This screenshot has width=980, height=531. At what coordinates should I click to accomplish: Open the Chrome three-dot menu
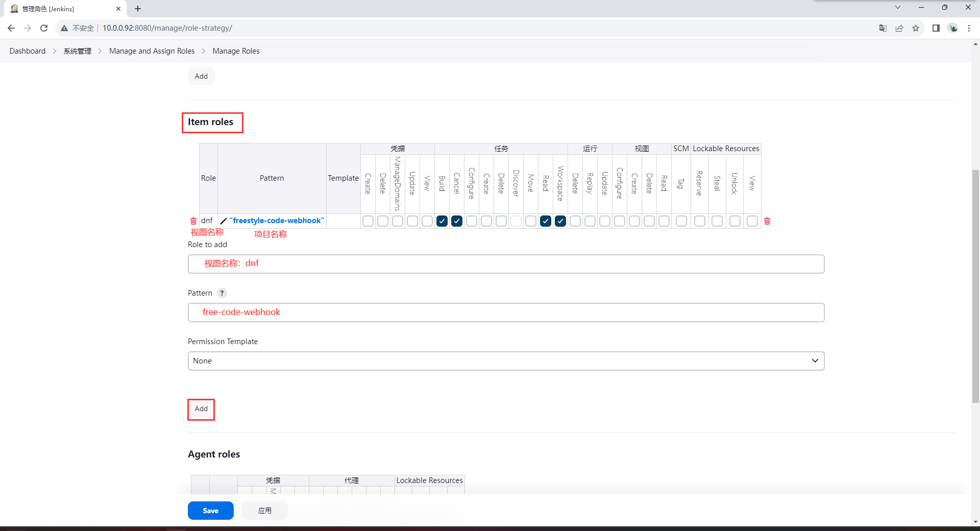[969, 28]
